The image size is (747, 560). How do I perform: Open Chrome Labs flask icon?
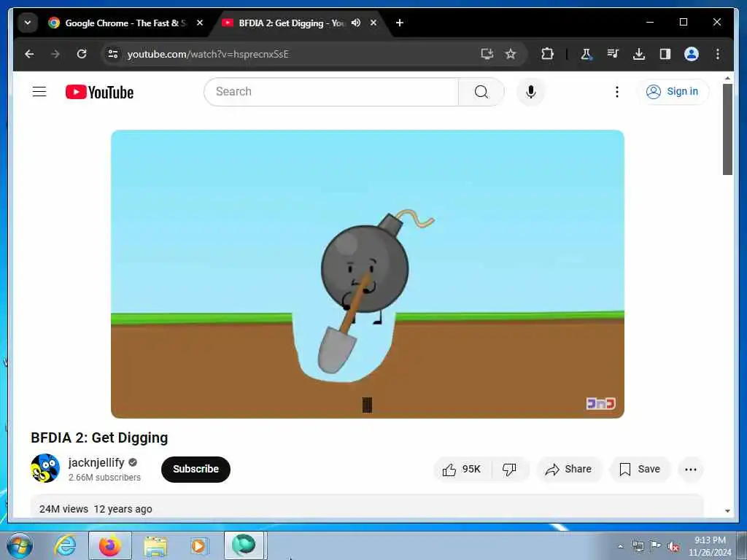click(x=587, y=54)
